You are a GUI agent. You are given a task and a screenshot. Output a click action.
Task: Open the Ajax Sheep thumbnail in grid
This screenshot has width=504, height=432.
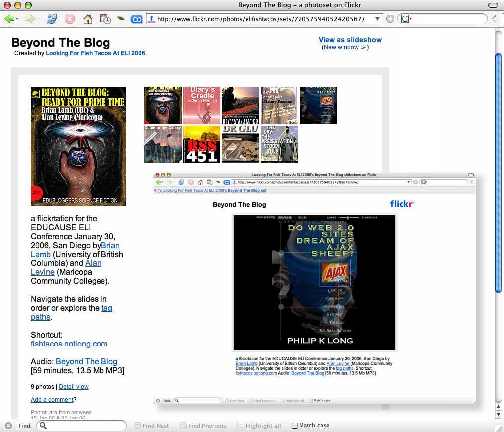coord(318,105)
